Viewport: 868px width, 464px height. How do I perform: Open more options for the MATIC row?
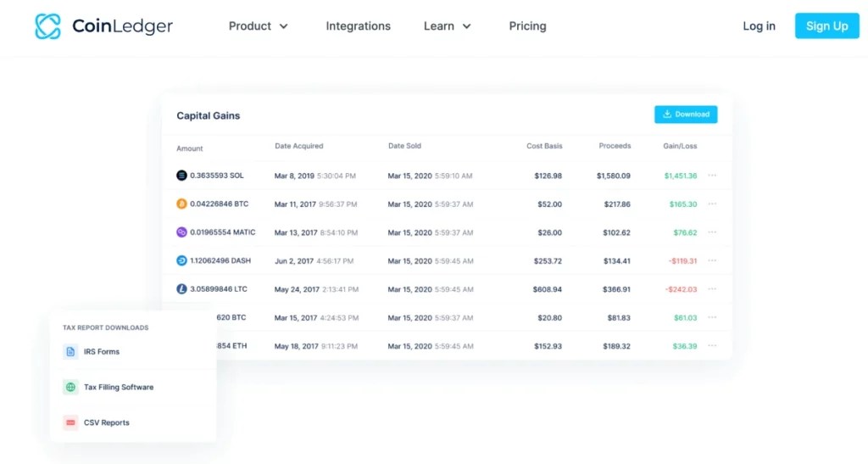[712, 232]
